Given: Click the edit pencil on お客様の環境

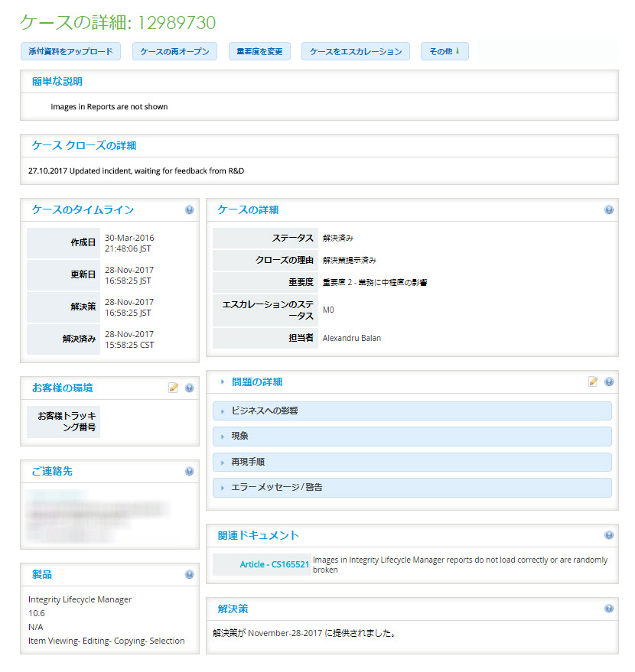Looking at the screenshot, I should 174,388.
